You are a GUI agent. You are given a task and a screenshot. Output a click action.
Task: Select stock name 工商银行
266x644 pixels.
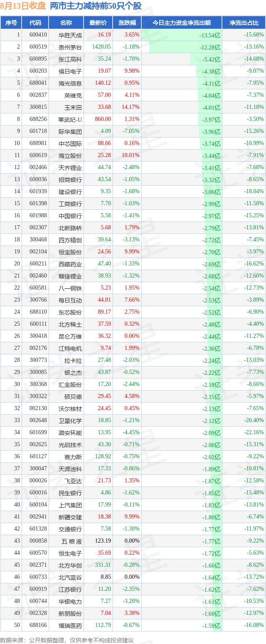(70, 204)
